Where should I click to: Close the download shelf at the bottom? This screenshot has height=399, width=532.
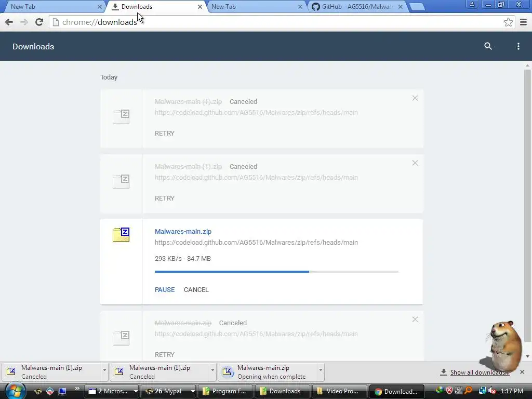tap(522, 372)
